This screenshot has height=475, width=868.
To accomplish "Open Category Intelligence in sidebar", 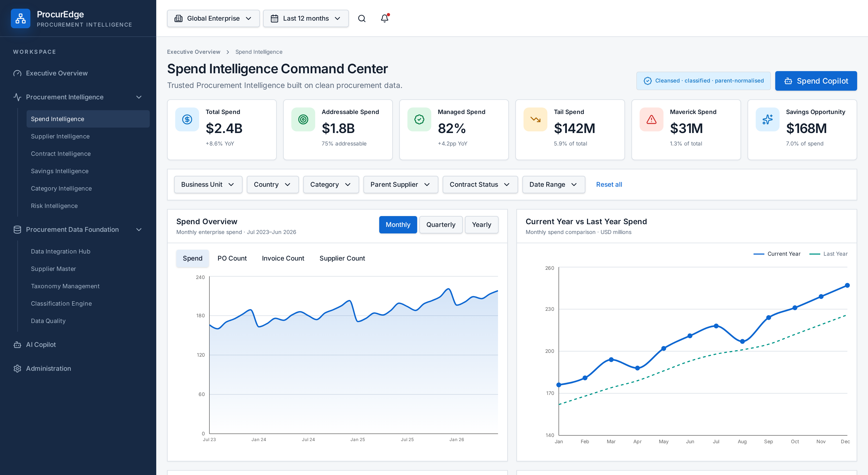I will (88, 188).
